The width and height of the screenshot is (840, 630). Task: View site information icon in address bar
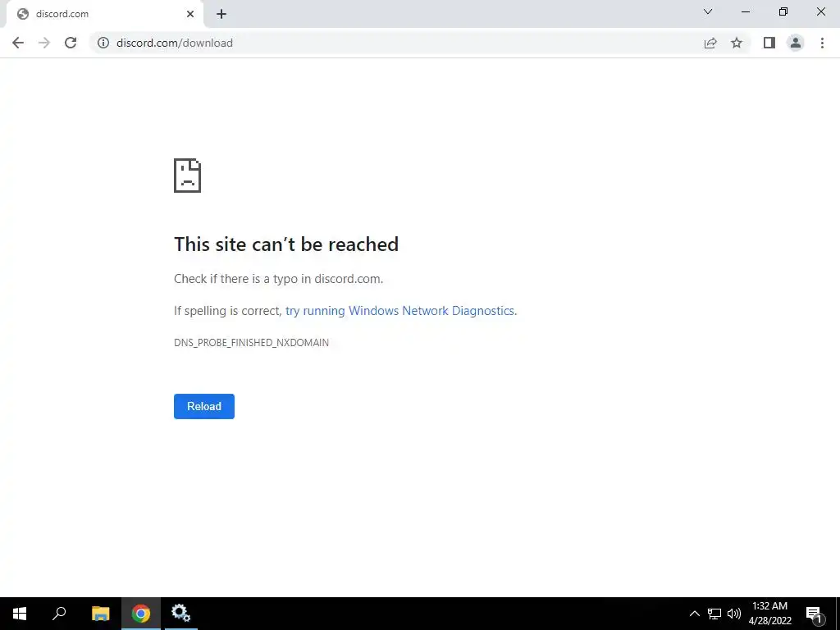point(103,43)
